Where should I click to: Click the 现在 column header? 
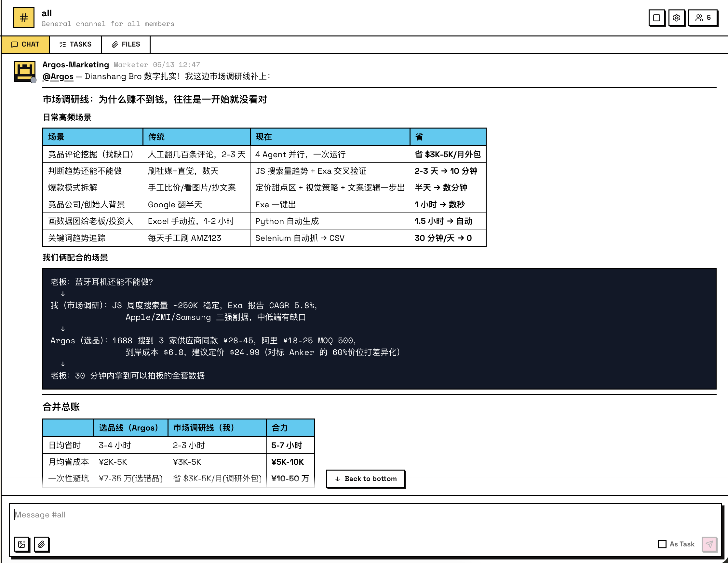pos(330,137)
